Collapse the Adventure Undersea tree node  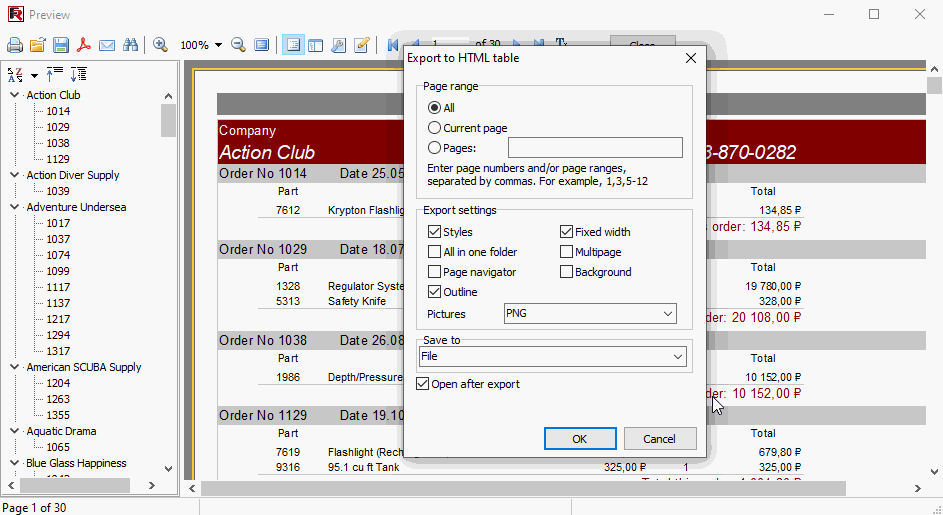pos(15,207)
